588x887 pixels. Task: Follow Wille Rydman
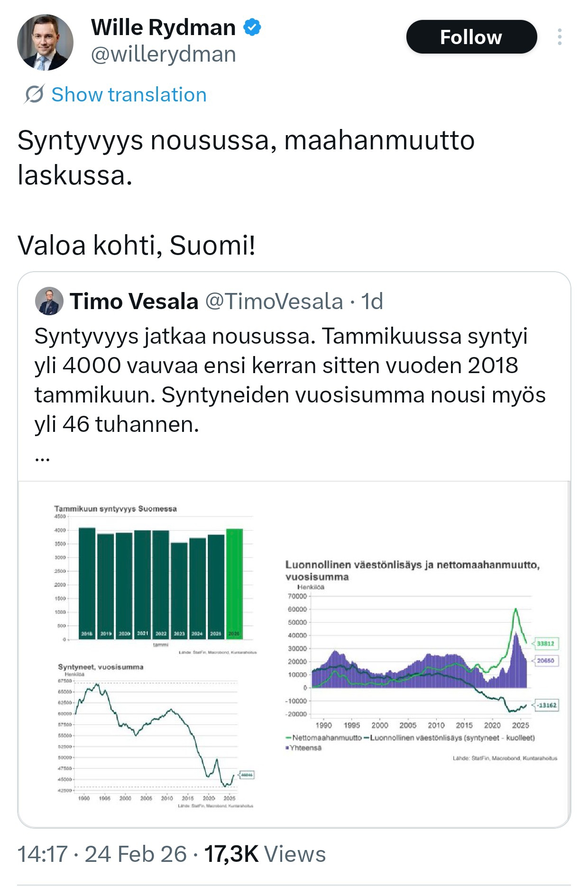(x=471, y=37)
